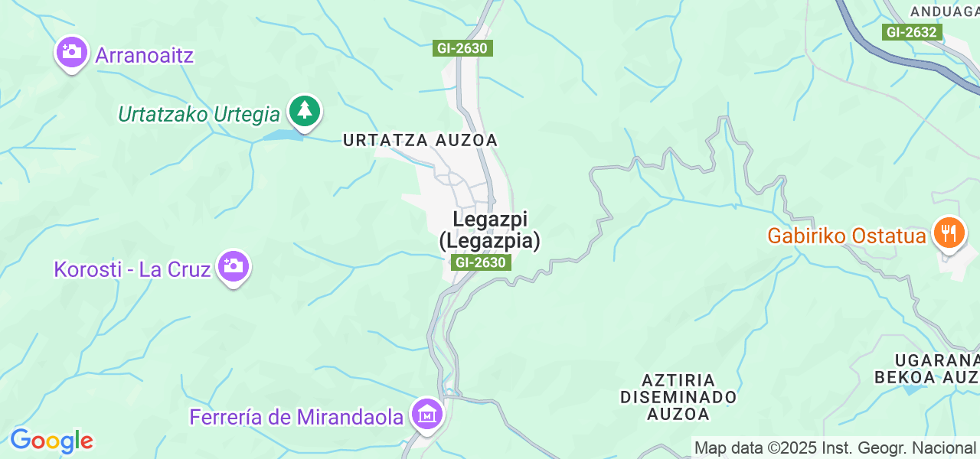Open the Urtatzako Urtegia reservoir label
The width and height of the screenshot is (980, 459).
click(x=199, y=115)
